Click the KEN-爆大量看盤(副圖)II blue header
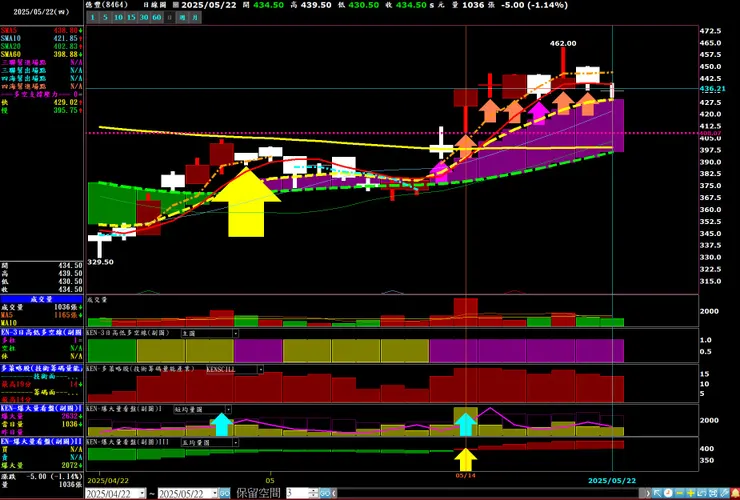Screen dimensions: 740x500 (42, 441)
